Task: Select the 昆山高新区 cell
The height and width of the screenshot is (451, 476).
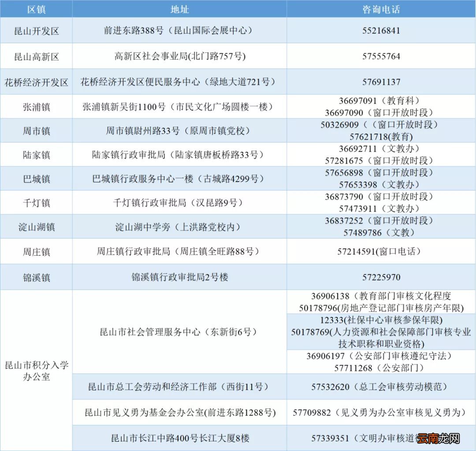Action: coord(37,57)
